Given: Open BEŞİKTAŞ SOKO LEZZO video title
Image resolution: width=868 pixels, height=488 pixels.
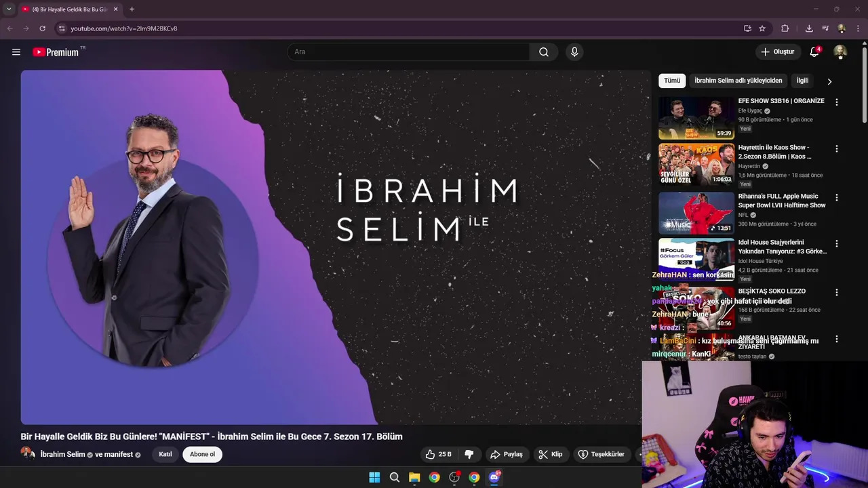Looking at the screenshot, I should 772,291.
